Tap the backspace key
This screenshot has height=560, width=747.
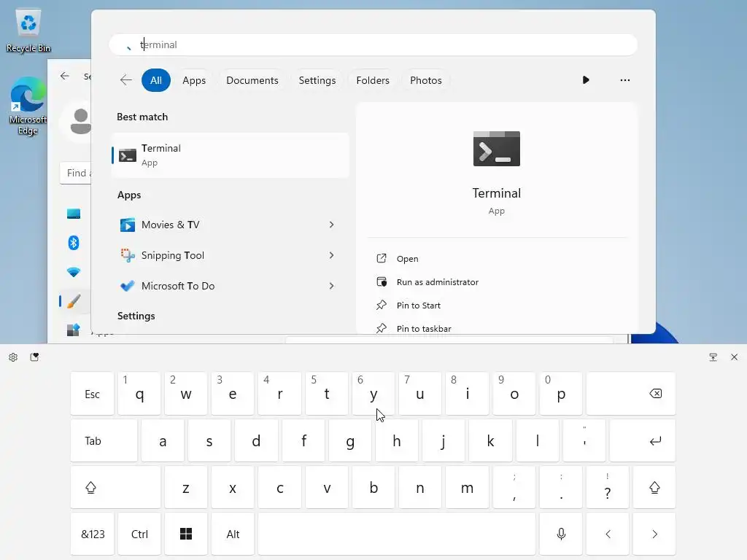[x=631, y=393]
